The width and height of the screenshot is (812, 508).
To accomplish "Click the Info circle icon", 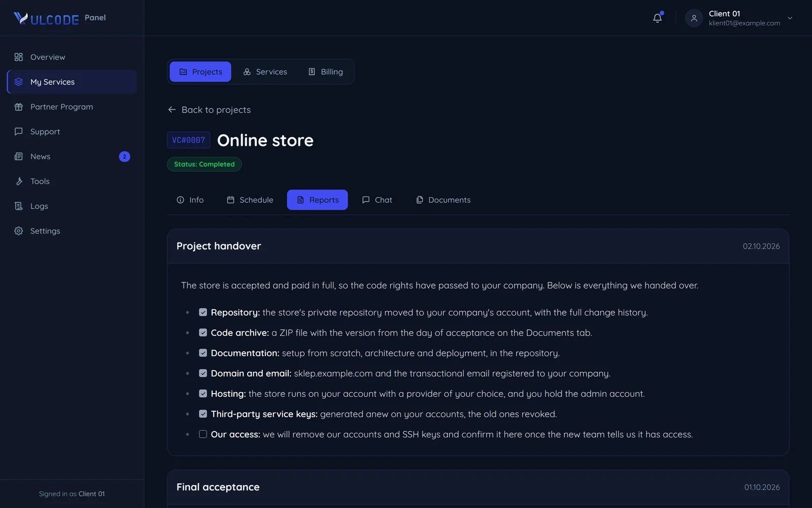I will pyautogui.click(x=180, y=200).
